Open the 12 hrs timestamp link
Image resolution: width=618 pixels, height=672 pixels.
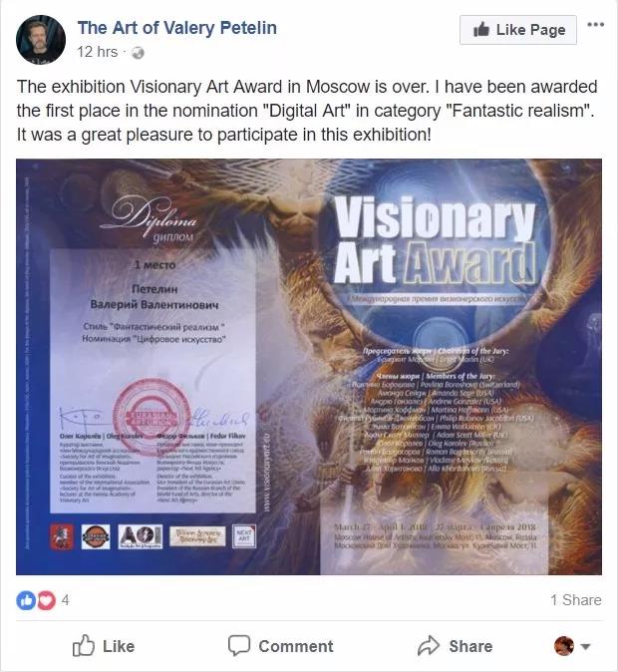(x=98, y=52)
